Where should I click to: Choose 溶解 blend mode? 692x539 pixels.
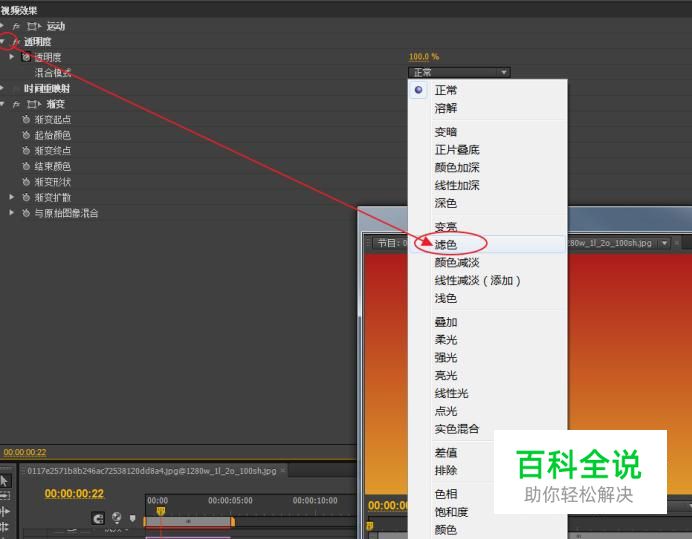pos(488,108)
